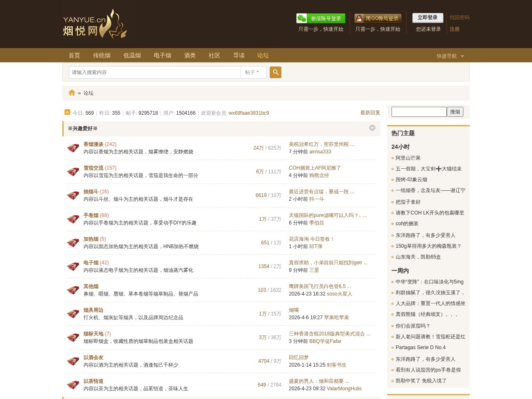Screen dimensions: 532x399
Task: Open the 抽烟斗 forum title link
Action: (x=91, y=192)
